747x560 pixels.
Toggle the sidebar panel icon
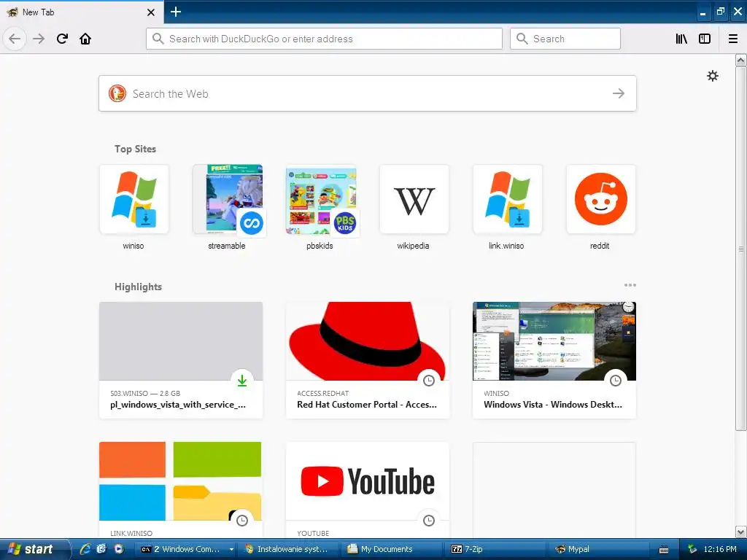[705, 39]
